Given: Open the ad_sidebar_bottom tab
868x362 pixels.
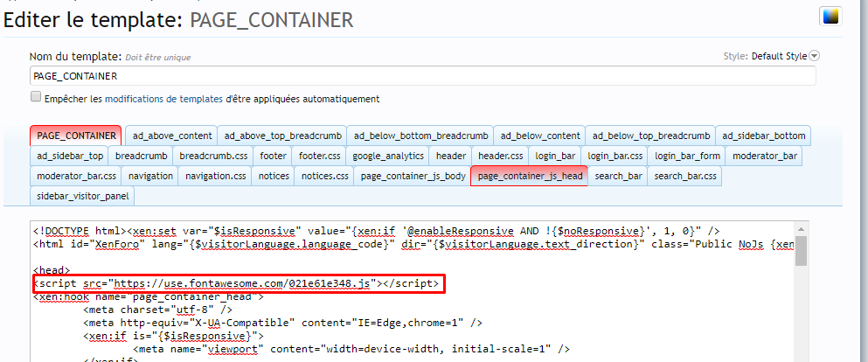Looking at the screenshot, I should 763,136.
